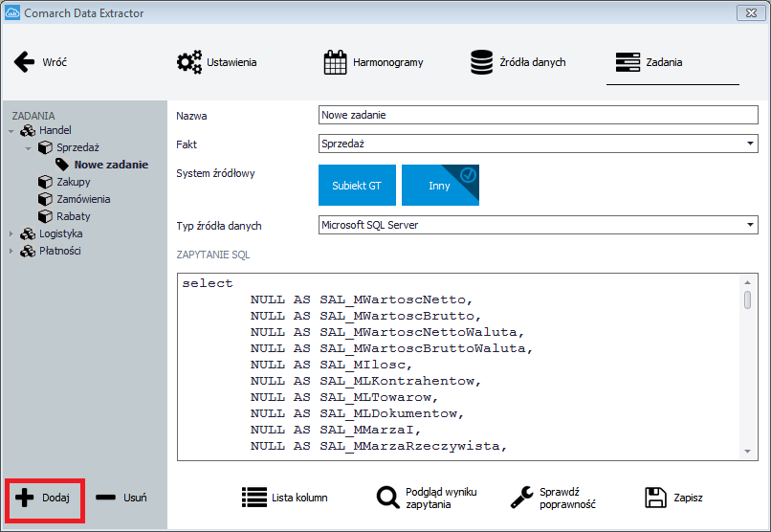Click the SQL editor scrollbar thumb
771x532 pixels.
tap(747, 299)
